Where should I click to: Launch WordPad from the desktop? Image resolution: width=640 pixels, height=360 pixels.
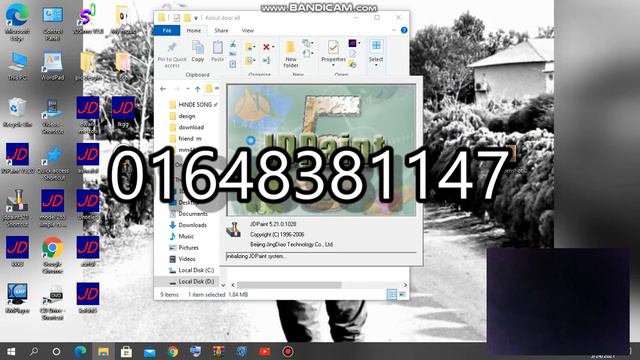(x=53, y=65)
